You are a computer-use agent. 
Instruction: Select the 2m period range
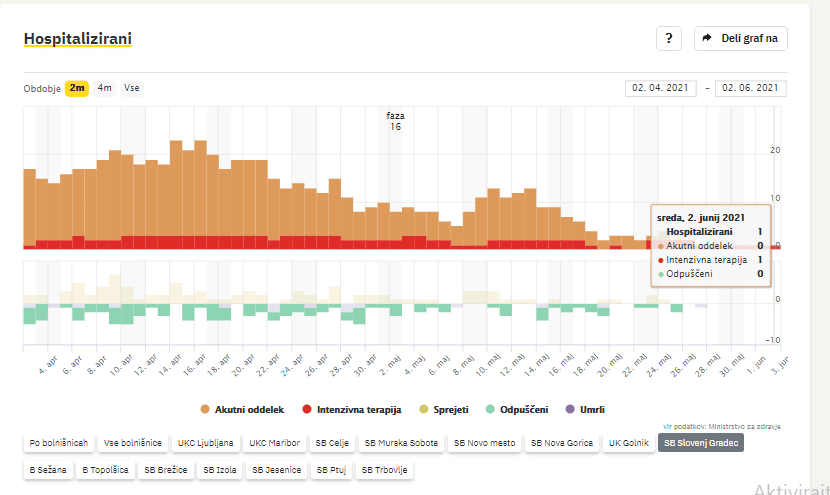[77, 88]
